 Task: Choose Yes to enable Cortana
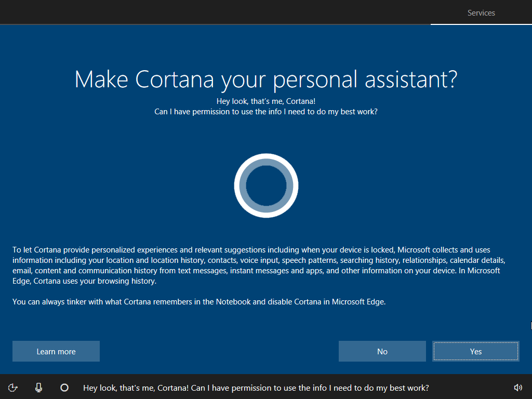click(x=476, y=351)
